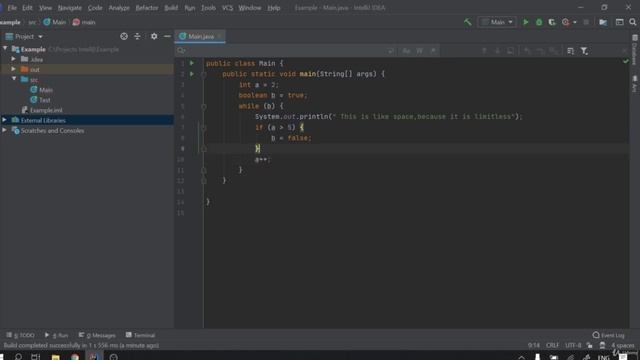Hide the Project panel with minus icon
640x360 pixels.
point(167,36)
